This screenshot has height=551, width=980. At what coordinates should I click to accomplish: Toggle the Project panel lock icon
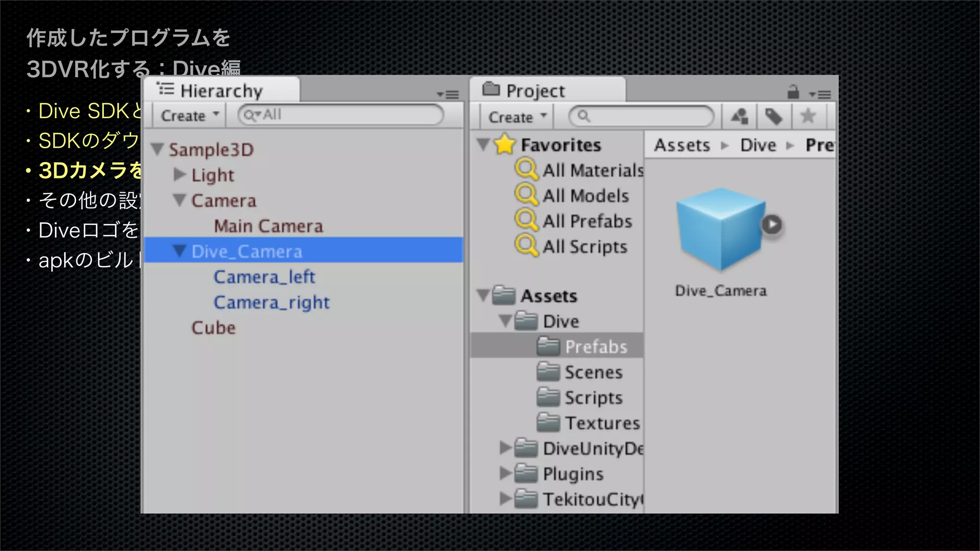(793, 91)
